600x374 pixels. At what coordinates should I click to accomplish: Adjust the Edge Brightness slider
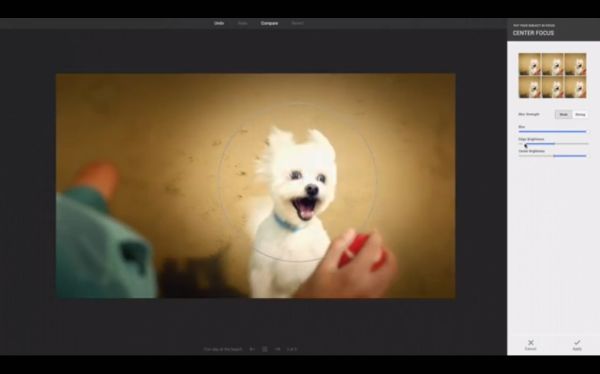pyautogui.click(x=553, y=144)
